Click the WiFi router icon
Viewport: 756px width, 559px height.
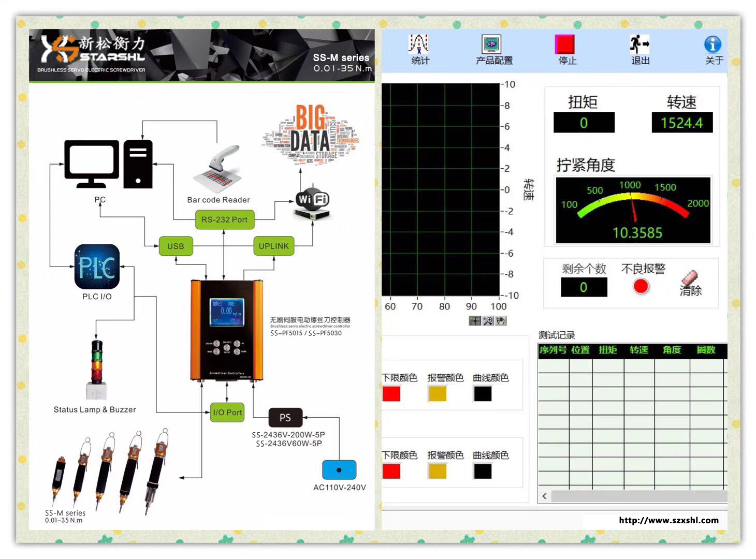point(312,203)
